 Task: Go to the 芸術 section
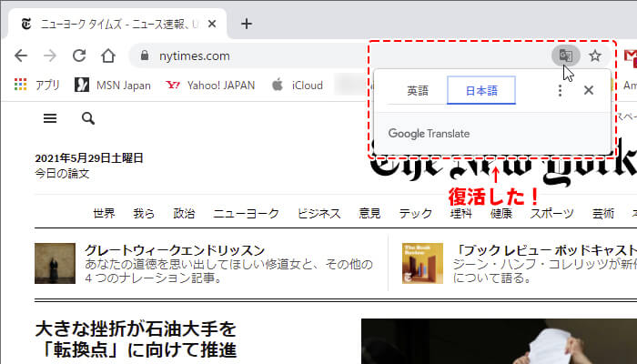tap(602, 213)
